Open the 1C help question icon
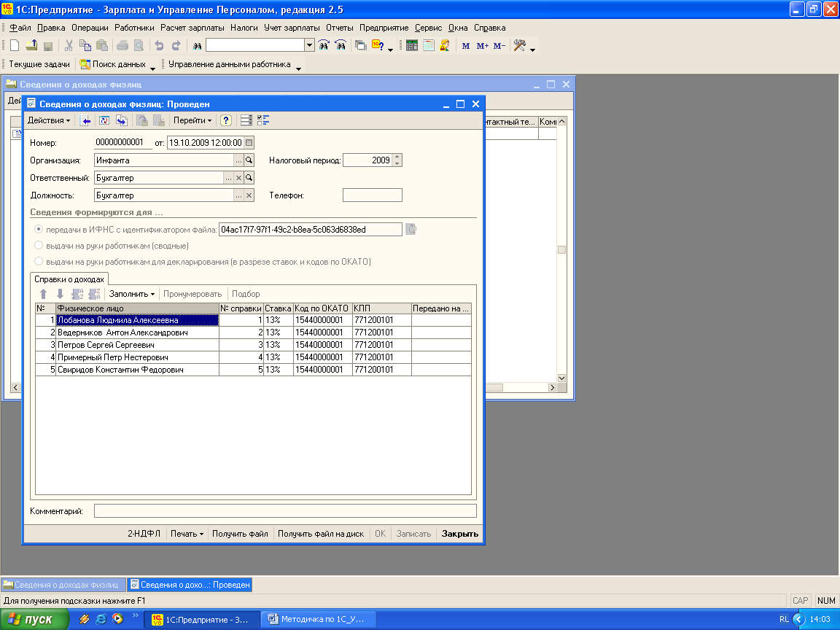840x630 pixels. pos(378,45)
